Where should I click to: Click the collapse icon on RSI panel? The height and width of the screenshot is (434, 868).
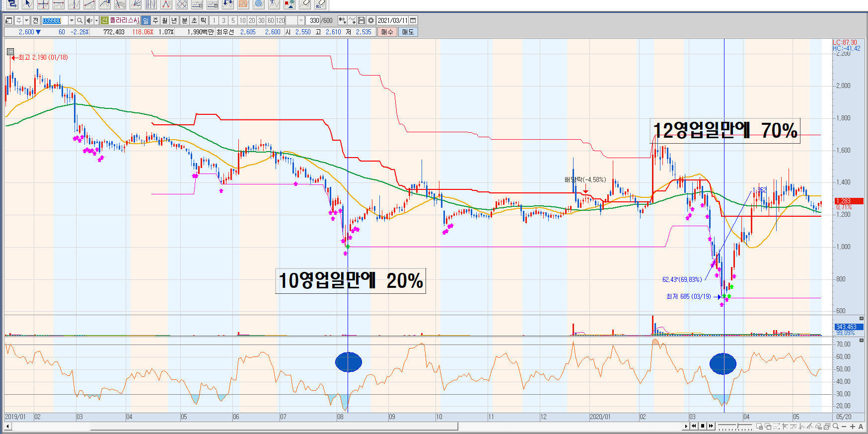(862, 340)
